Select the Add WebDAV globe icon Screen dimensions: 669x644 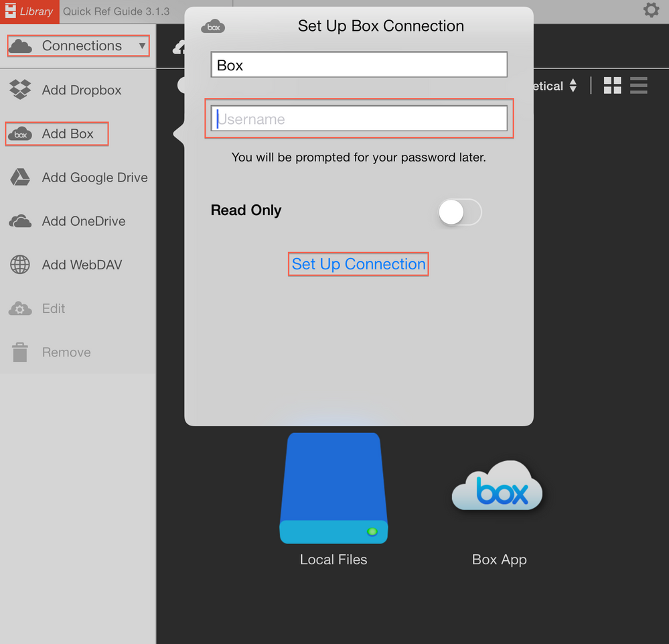pos(19,264)
